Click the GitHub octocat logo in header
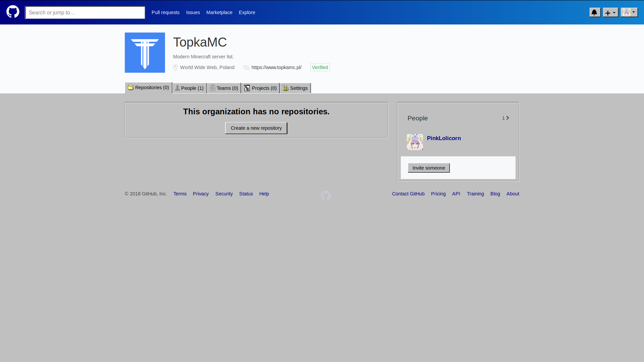 point(13,12)
